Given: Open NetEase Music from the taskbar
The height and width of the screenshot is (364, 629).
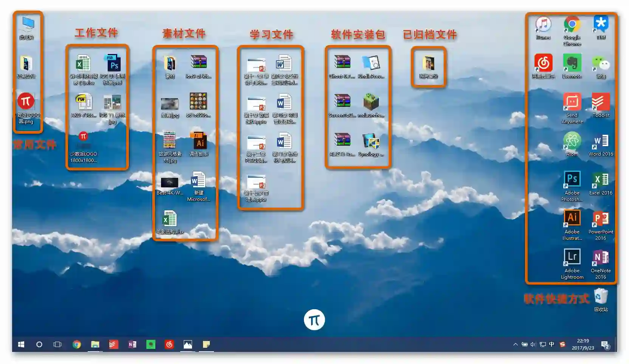Looking at the screenshot, I should (x=169, y=344).
